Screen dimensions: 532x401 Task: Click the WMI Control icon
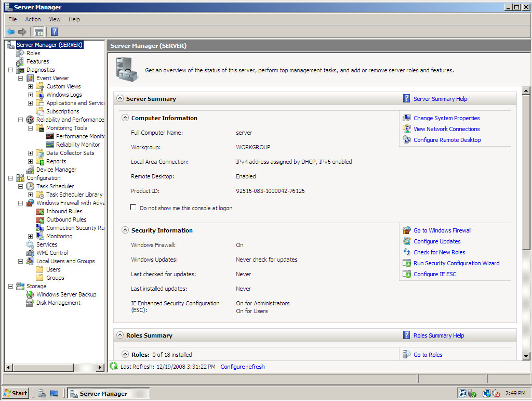coord(30,253)
